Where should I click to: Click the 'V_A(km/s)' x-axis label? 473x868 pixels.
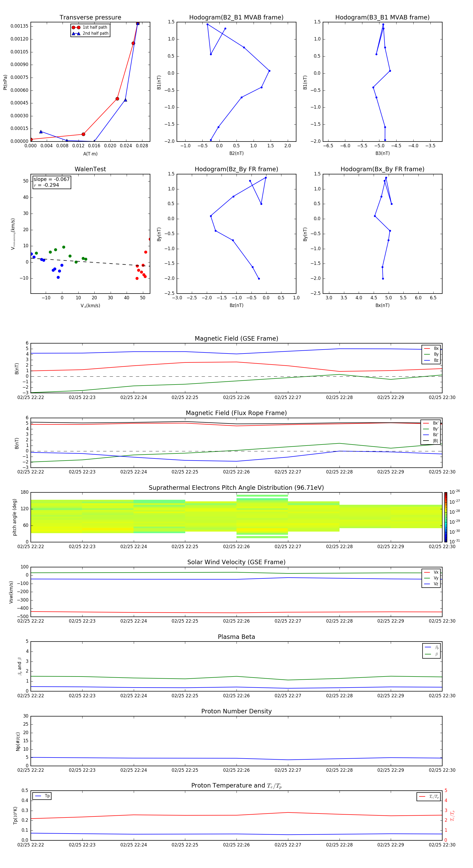pyautogui.click(x=90, y=306)
